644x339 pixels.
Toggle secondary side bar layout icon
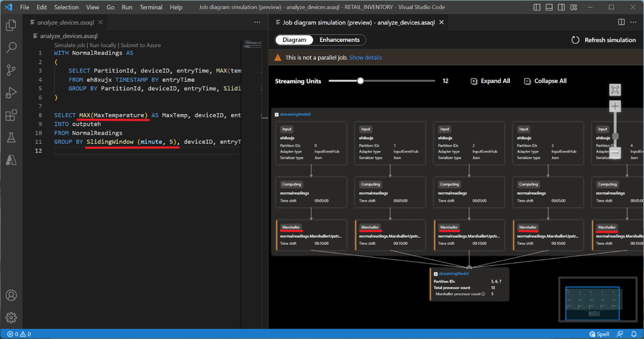(561, 7)
